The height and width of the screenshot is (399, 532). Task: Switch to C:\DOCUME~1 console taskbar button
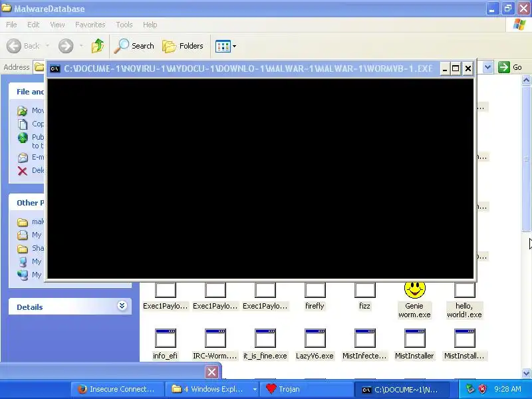402,390
